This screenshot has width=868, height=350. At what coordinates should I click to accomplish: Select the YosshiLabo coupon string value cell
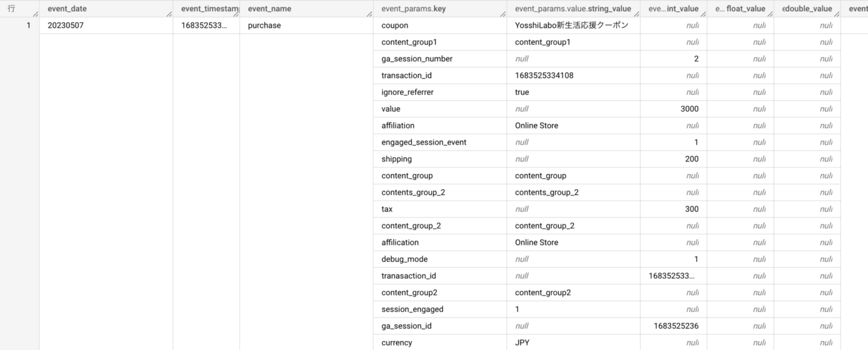[571, 25]
